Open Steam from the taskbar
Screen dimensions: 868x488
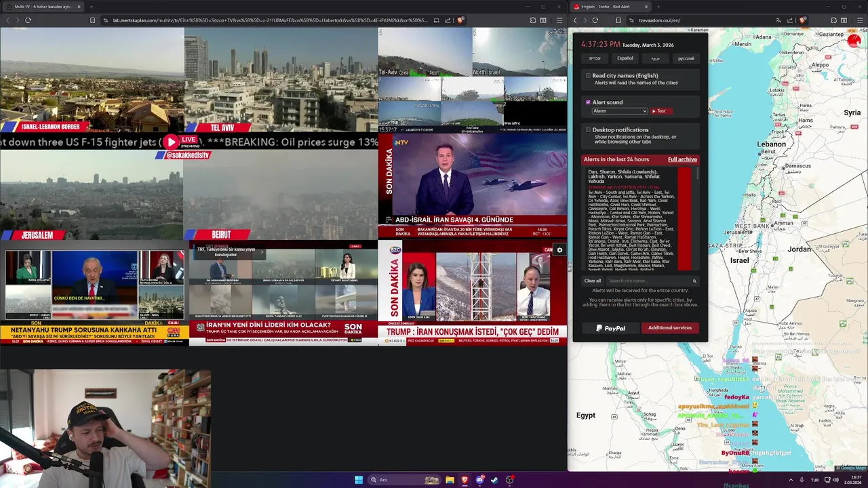coord(494,480)
